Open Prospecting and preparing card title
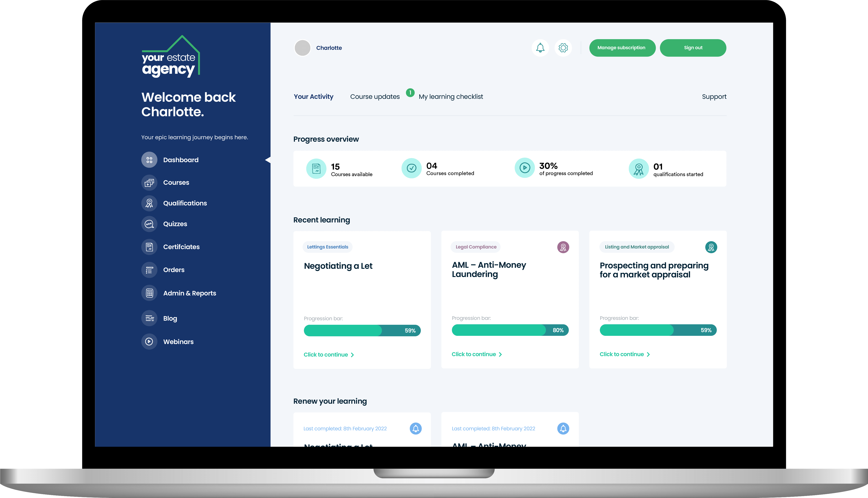 tap(654, 270)
